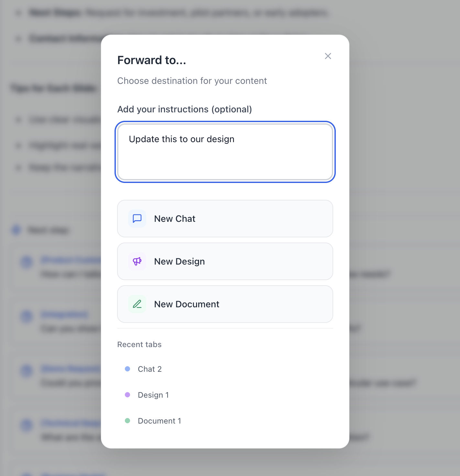Open recent tab Design 1
Image resolution: width=460 pixels, height=476 pixels.
pos(153,395)
